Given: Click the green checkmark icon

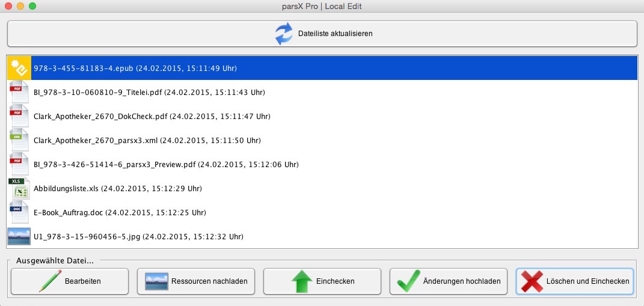Looking at the screenshot, I should [x=409, y=281].
